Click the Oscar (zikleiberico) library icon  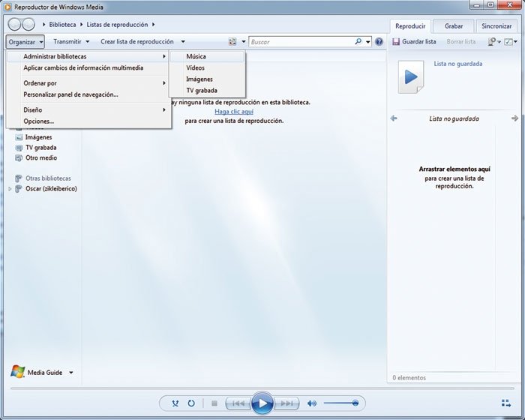click(19, 188)
